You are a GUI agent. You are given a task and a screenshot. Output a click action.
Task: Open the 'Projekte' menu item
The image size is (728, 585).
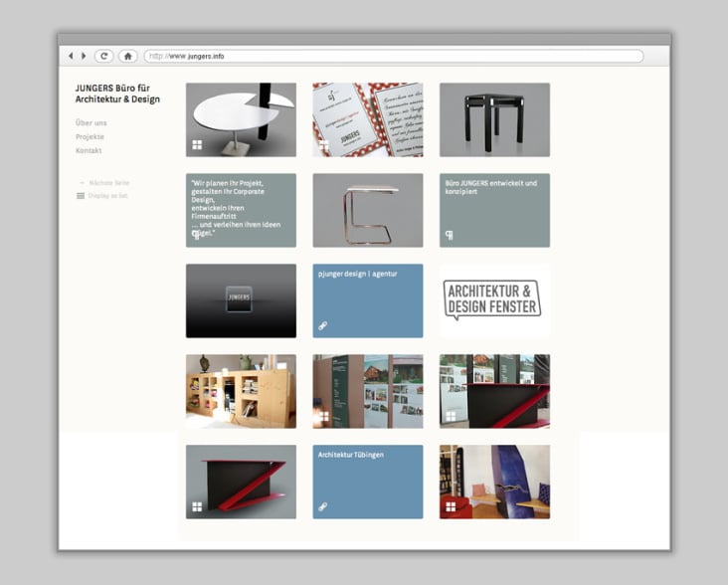pos(90,136)
